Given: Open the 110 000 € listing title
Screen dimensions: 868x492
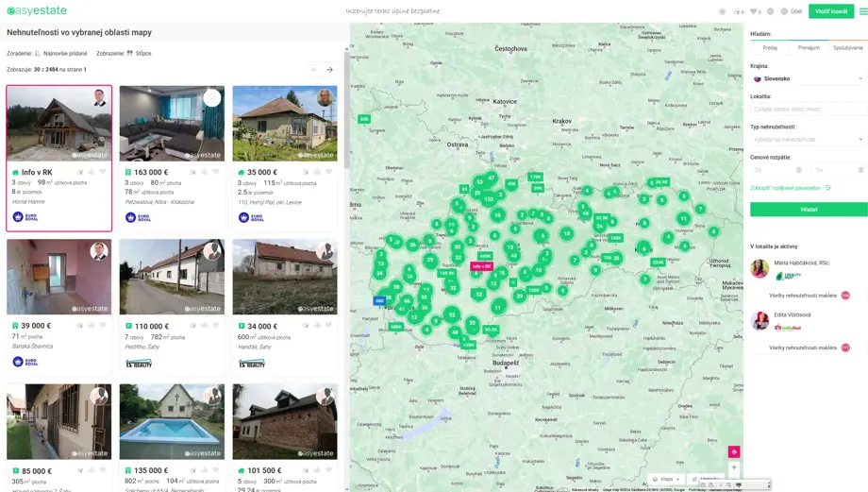Looking at the screenshot, I should coord(152,327).
